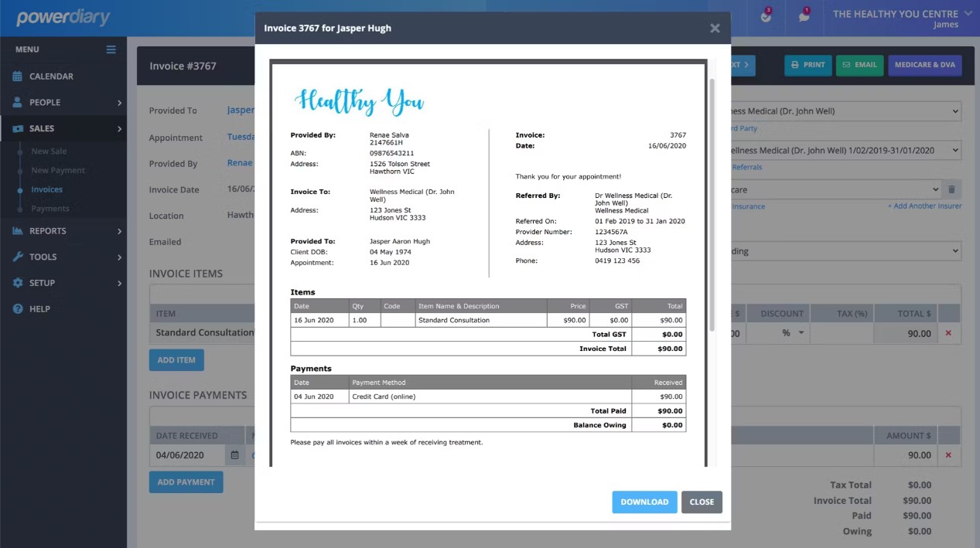The image size is (980, 548).
Task: Open Reports via its sidebar icon
Action: 17,230
